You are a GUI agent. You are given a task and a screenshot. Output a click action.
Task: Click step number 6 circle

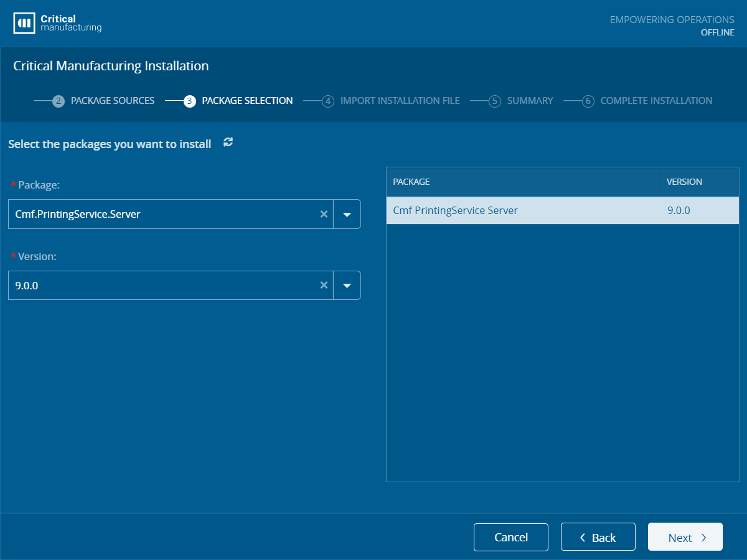(588, 101)
